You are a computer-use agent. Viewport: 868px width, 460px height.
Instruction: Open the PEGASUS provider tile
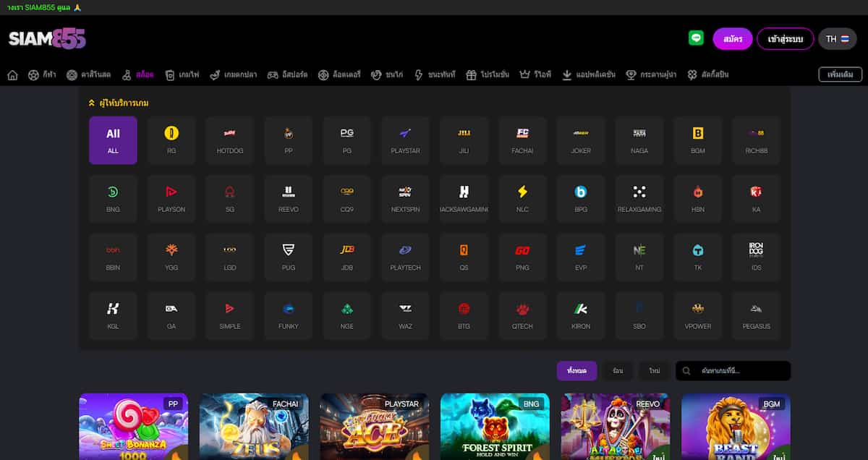(x=757, y=315)
